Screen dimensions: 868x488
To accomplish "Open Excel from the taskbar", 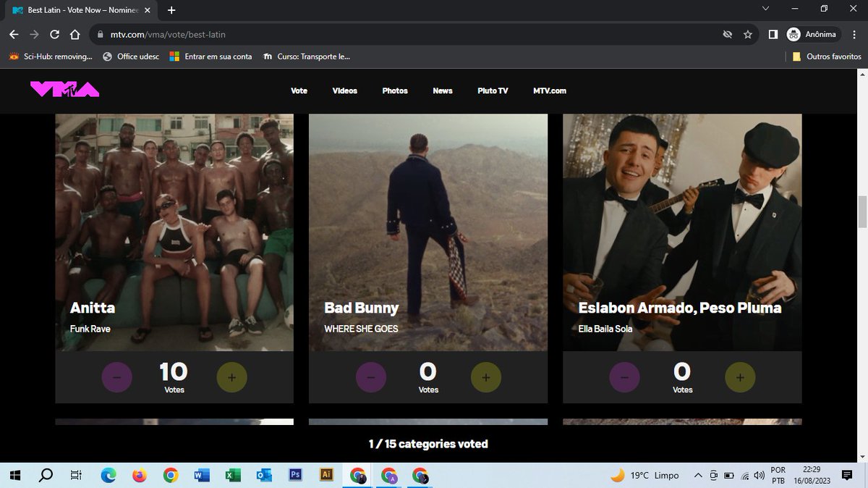I will pos(233,476).
